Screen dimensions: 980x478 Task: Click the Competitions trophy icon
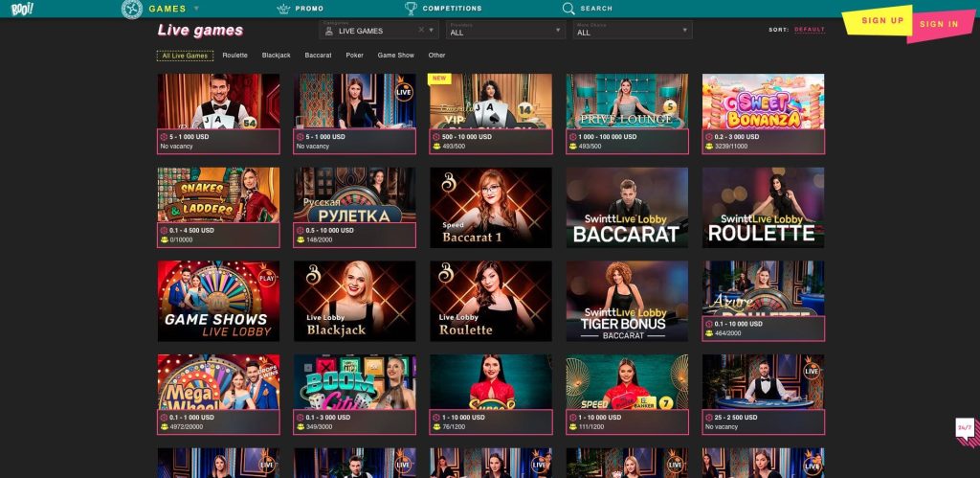pyautogui.click(x=411, y=9)
